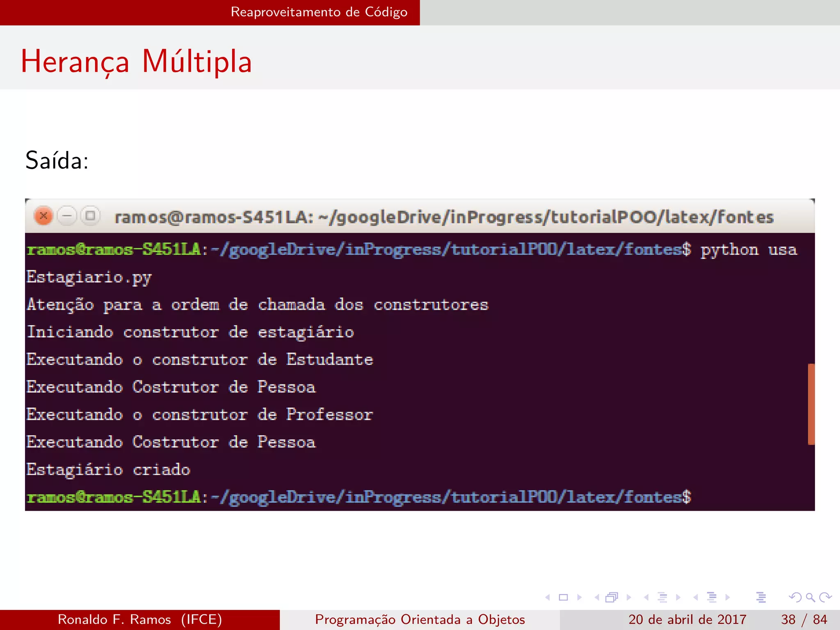Click the Programação Orientada a Objetos footer title
The width and height of the screenshot is (840, 630).
pos(420,619)
